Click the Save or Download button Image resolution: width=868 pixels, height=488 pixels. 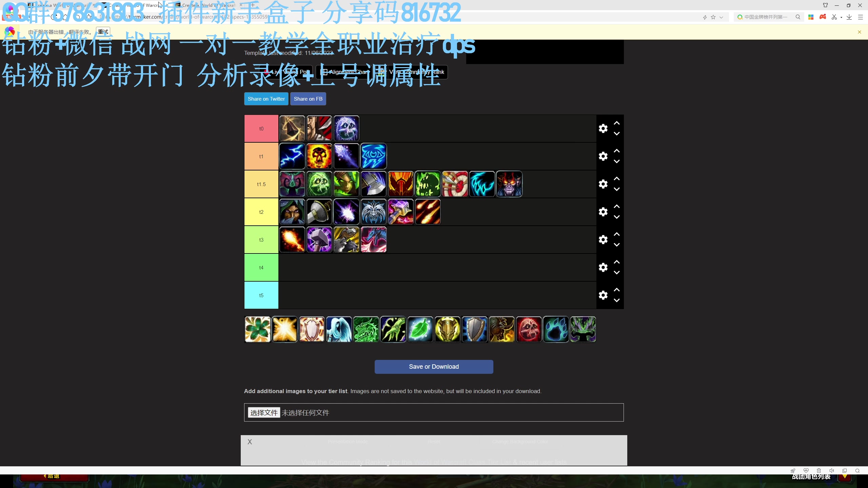click(434, 366)
